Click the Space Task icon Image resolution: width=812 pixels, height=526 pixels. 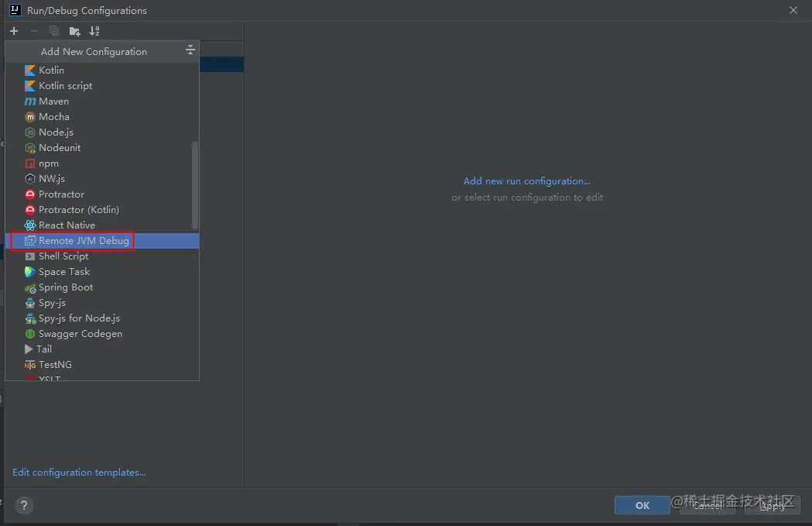(30, 272)
